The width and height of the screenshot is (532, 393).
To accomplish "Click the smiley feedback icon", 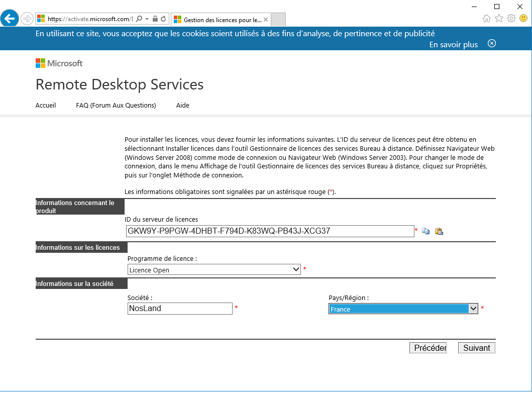I will pyautogui.click(x=523, y=18).
